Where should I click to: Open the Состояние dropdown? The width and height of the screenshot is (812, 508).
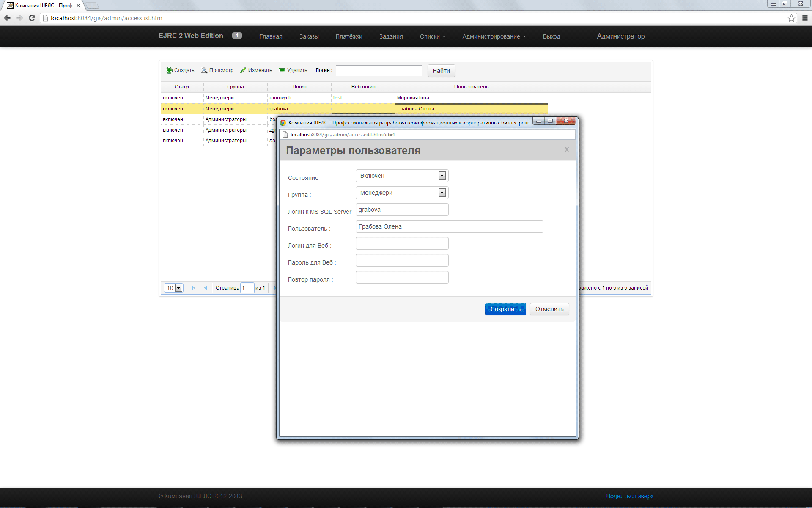pos(442,176)
